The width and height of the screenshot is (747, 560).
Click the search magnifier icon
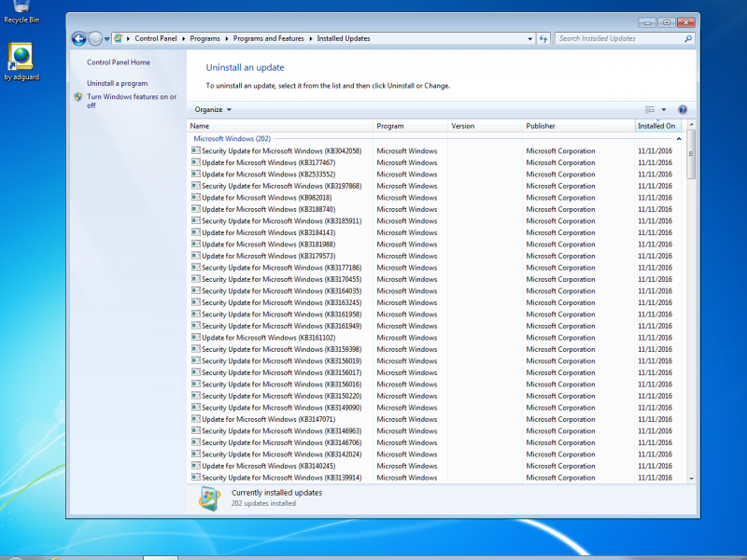pos(688,38)
